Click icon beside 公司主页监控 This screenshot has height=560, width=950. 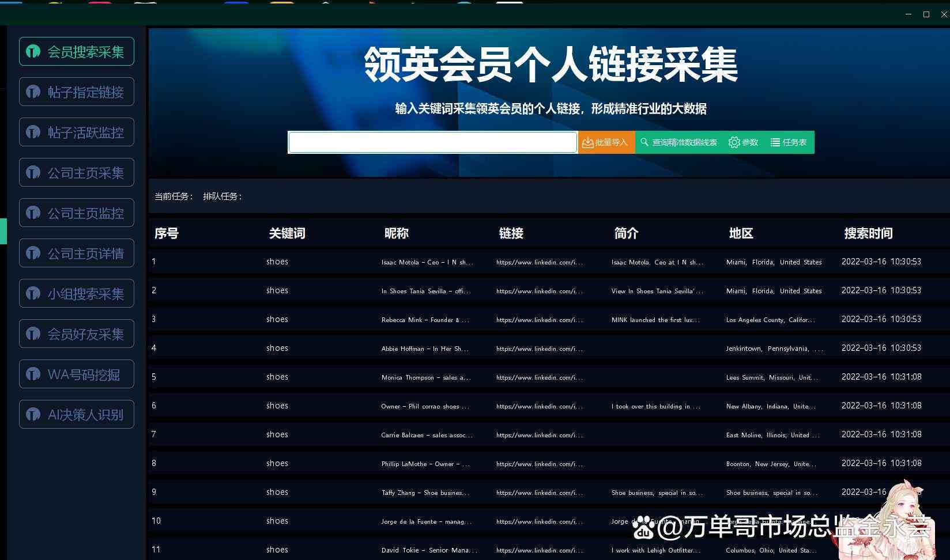click(33, 213)
